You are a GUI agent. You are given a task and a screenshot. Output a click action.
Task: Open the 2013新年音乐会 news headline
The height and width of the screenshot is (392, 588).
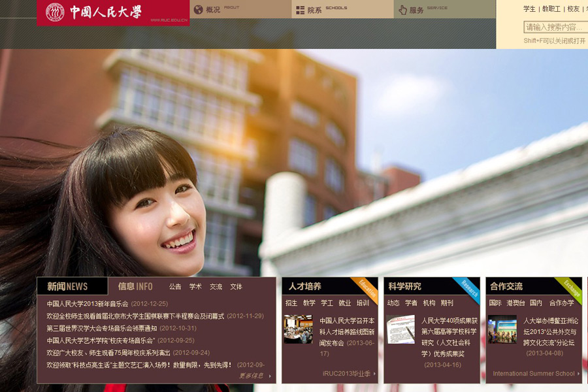click(x=88, y=304)
